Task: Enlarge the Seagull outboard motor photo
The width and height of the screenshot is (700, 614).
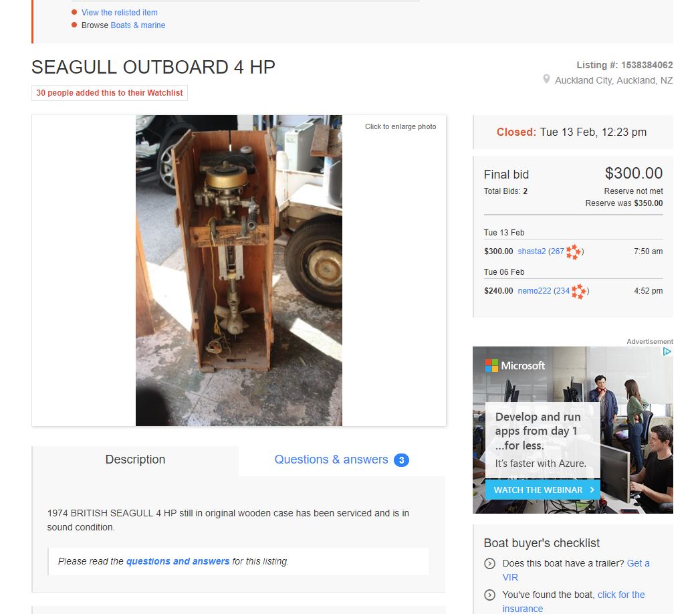Action: pyautogui.click(x=239, y=271)
